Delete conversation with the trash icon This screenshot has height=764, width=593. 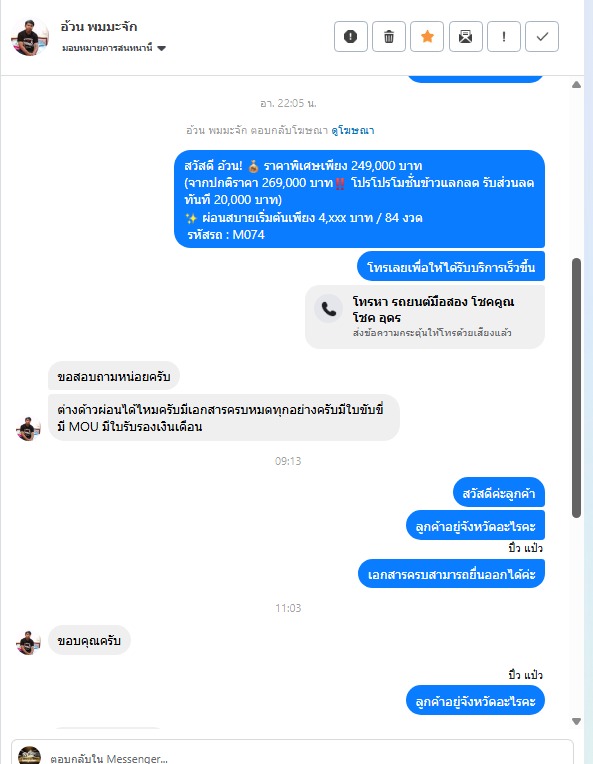pos(389,37)
